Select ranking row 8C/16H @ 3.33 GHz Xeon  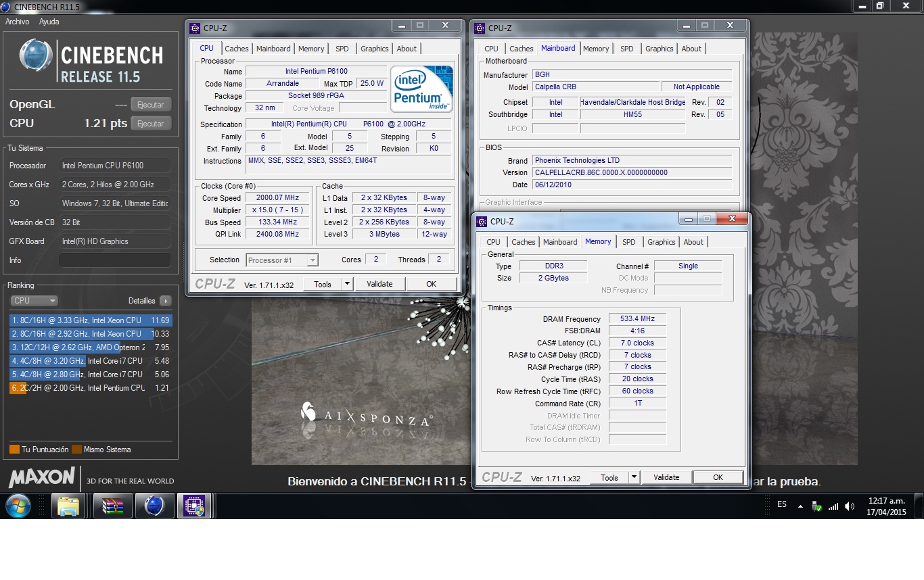pos(91,320)
